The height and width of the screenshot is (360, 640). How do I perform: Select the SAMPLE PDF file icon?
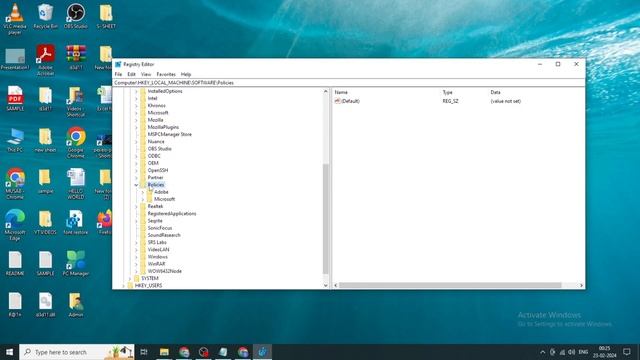point(15,98)
